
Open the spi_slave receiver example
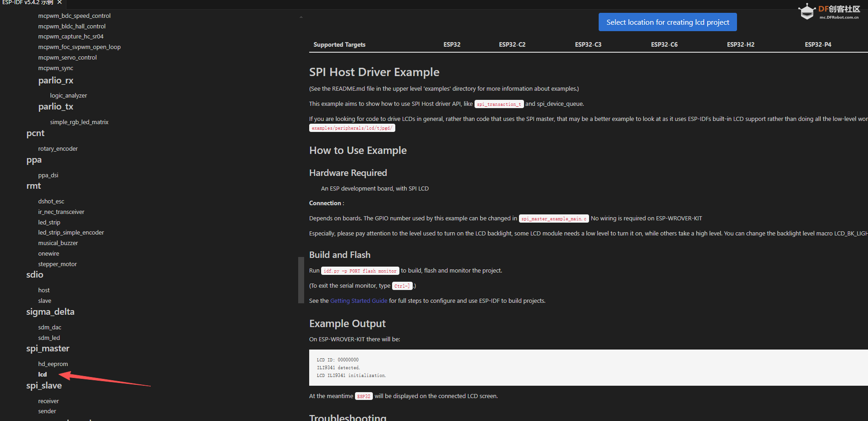pyautogui.click(x=49, y=401)
